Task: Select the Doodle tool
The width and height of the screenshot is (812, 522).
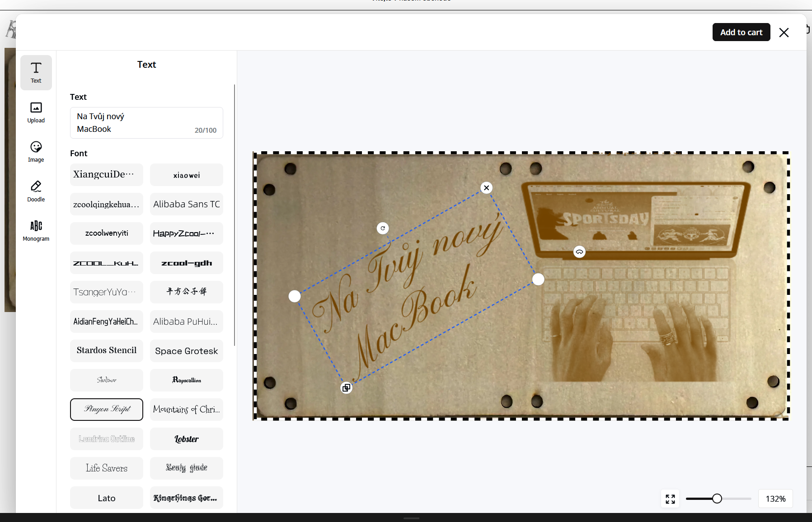Action: click(36, 191)
